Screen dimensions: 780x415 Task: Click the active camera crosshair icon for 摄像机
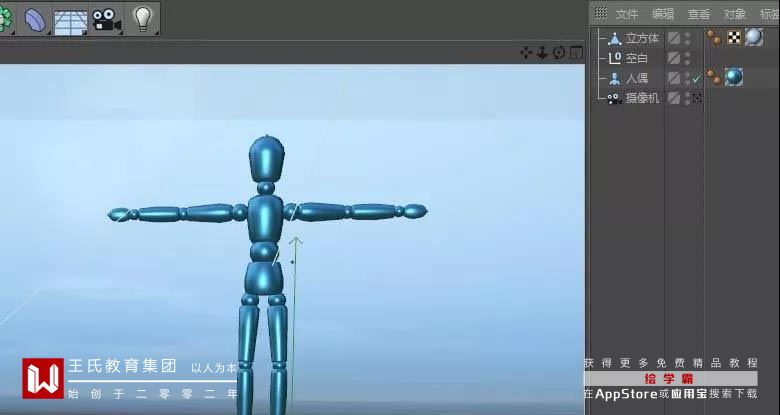pos(697,98)
